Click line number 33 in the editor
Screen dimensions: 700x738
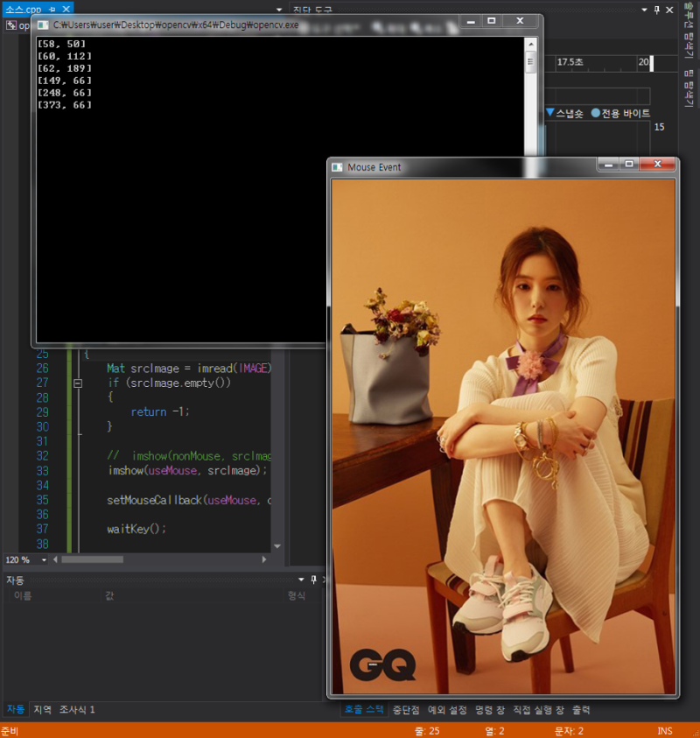42,471
